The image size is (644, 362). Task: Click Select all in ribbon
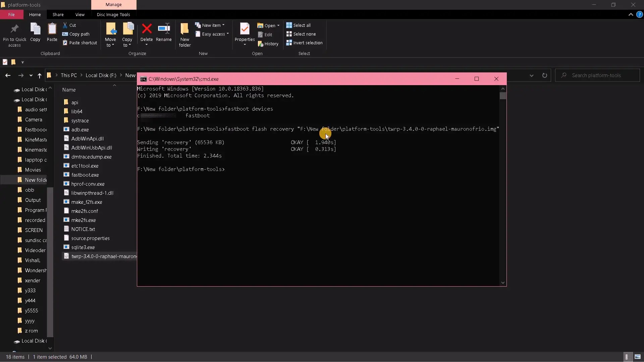(298, 25)
